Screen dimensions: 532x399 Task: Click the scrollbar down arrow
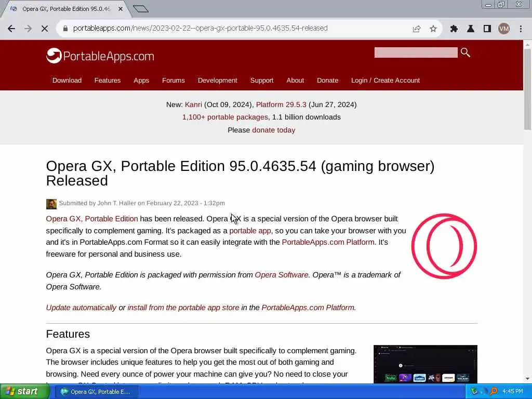pos(527,379)
